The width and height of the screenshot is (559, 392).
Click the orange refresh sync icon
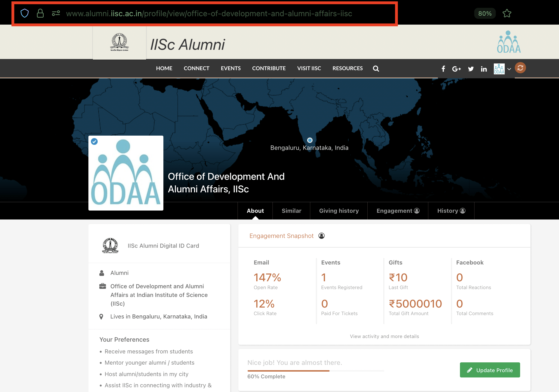click(520, 68)
